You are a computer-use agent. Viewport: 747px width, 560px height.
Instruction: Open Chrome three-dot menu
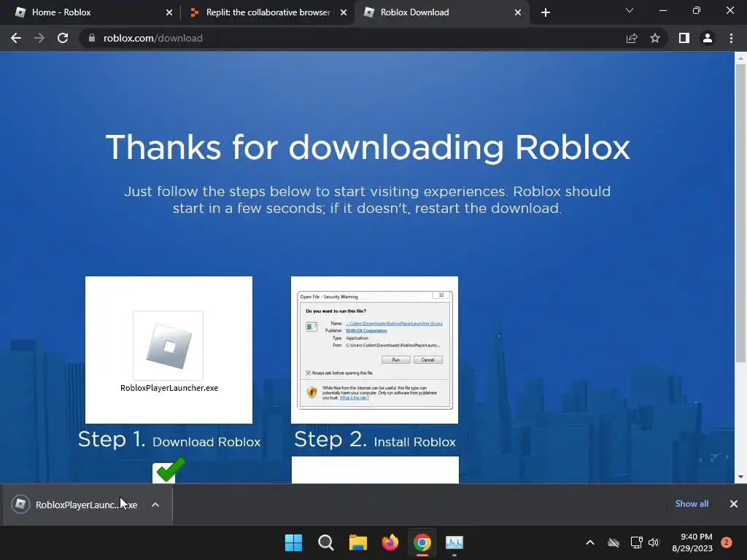pyautogui.click(x=731, y=38)
